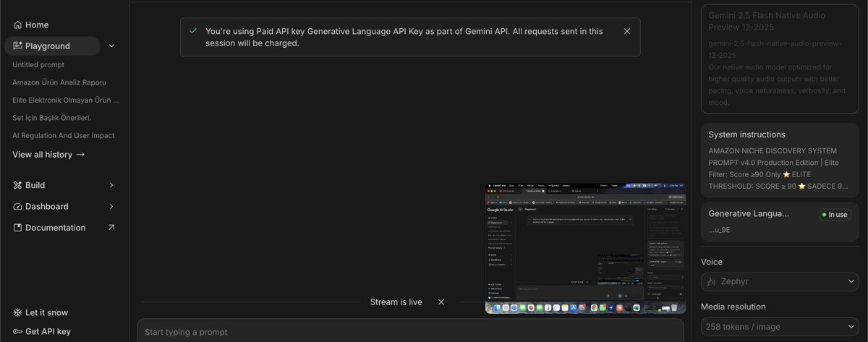This screenshot has width=868, height=342.
Task: Open the System instructions card
Action: tap(780, 160)
